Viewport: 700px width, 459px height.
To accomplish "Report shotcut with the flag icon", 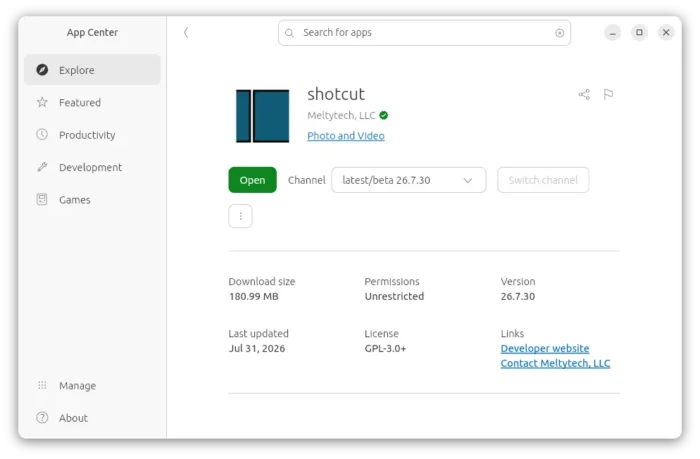I will (x=608, y=94).
